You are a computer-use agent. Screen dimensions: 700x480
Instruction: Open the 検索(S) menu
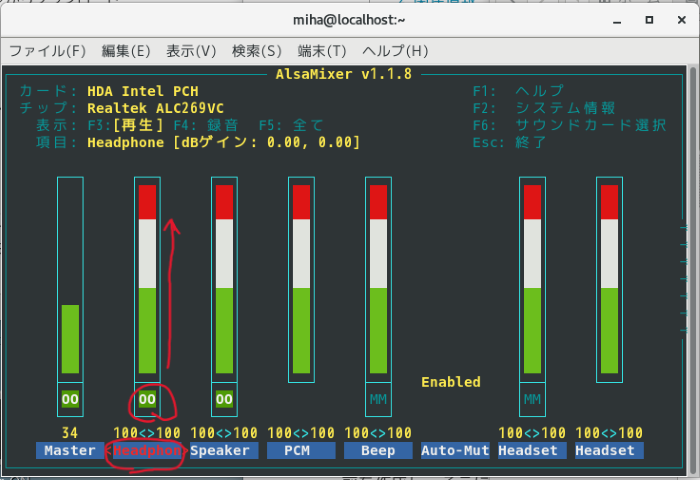256,51
